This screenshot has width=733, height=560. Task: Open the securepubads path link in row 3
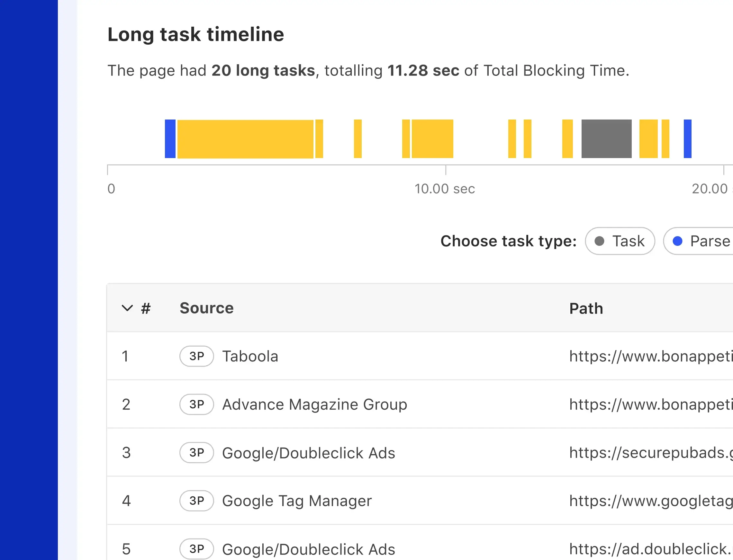(650, 453)
